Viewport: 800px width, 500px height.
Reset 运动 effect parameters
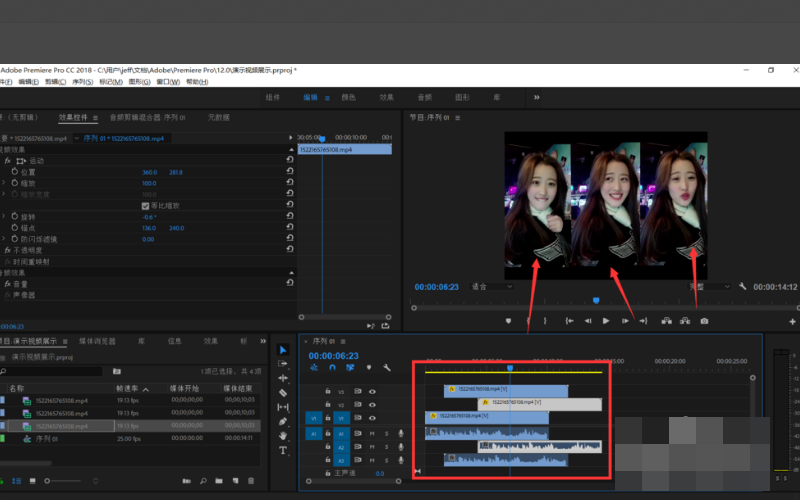(290, 160)
